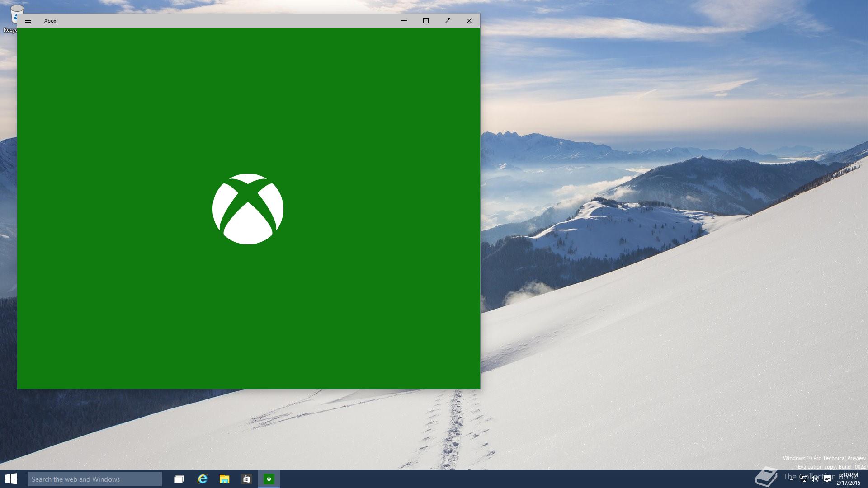
Task: Toggle full-screen mode with the diagonal arrows icon
Action: [448, 21]
